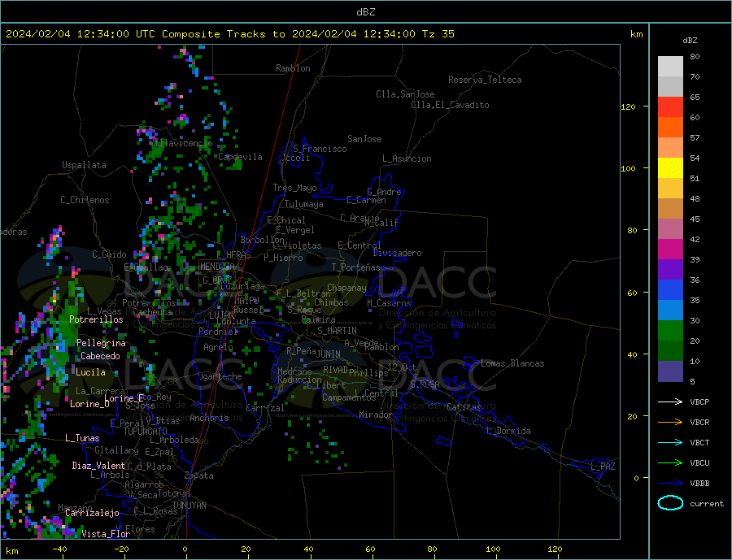Click the Ugarteche label
732x560 pixels.
pyautogui.click(x=220, y=376)
